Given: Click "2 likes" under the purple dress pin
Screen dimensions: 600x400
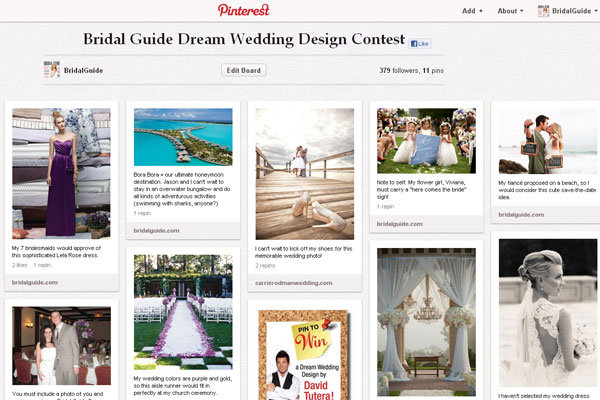Looking at the screenshot, I should (x=20, y=265).
